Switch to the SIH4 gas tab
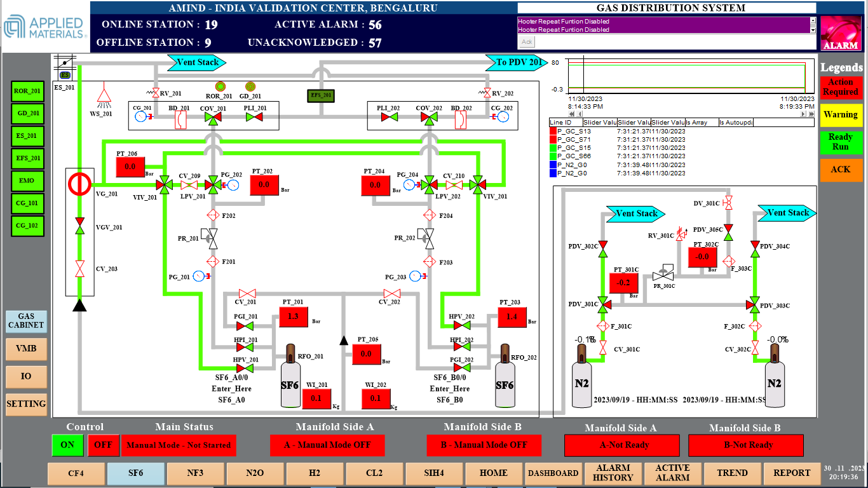Screen dimensions: 868x488 point(434,473)
